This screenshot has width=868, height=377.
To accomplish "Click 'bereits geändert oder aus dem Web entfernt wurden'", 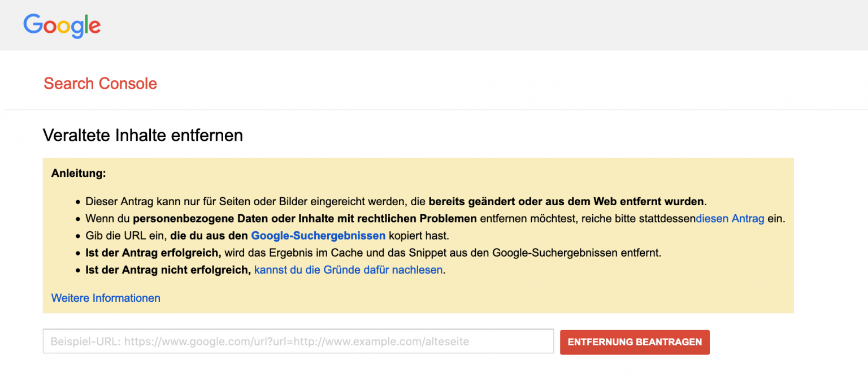I will [566, 201].
